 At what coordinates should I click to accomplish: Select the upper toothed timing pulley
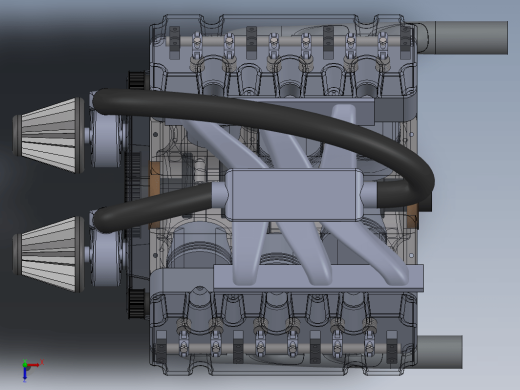click(136, 80)
